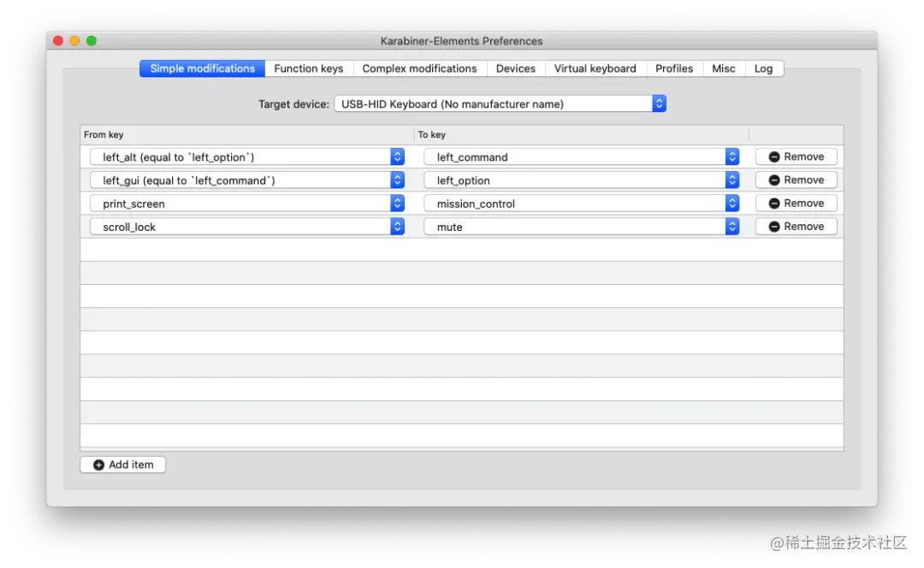
Task: Change the left_command To key dropdown
Action: point(582,157)
